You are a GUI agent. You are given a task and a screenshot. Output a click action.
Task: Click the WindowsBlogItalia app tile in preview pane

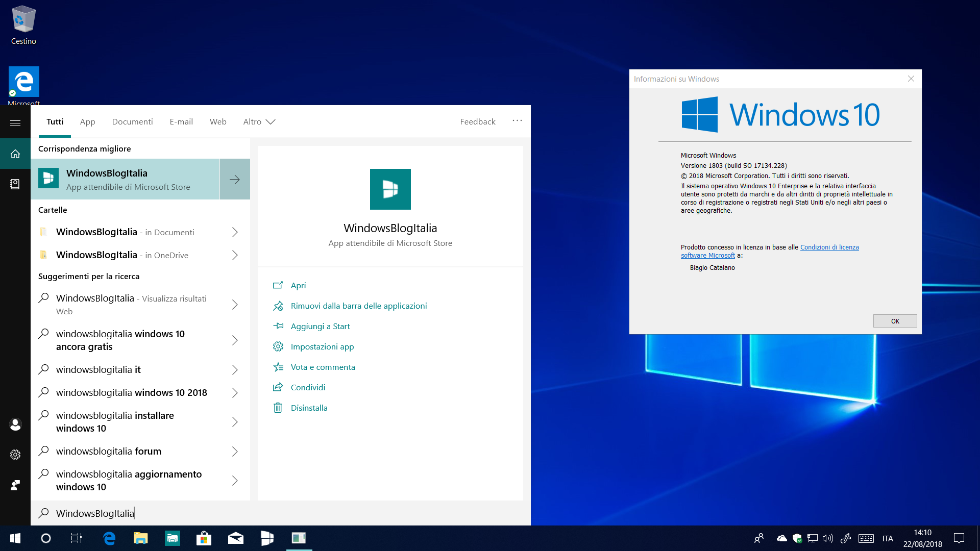pyautogui.click(x=390, y=189)
